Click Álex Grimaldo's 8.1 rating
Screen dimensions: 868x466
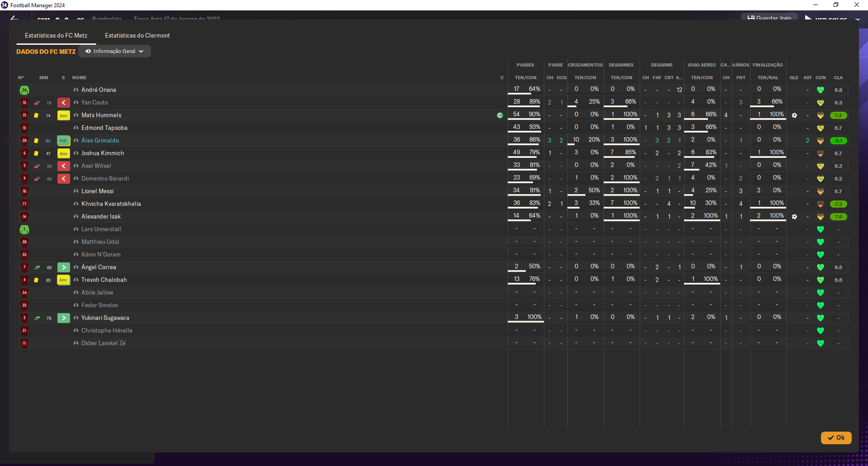click(x=839, y=141)
